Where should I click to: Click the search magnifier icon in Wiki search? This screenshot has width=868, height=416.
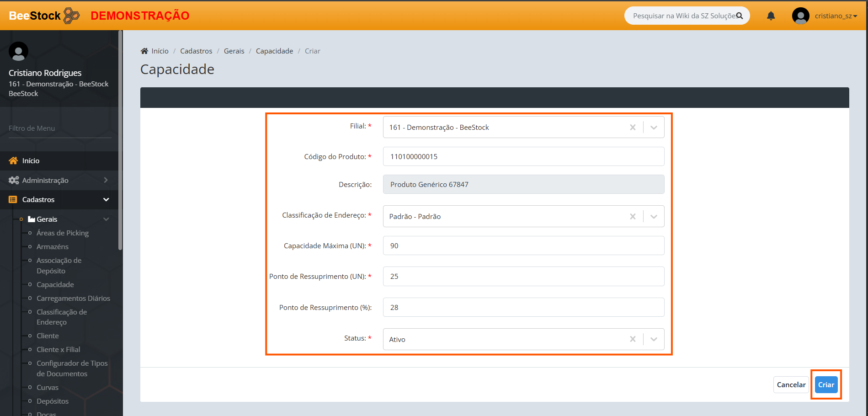[739, 16]
